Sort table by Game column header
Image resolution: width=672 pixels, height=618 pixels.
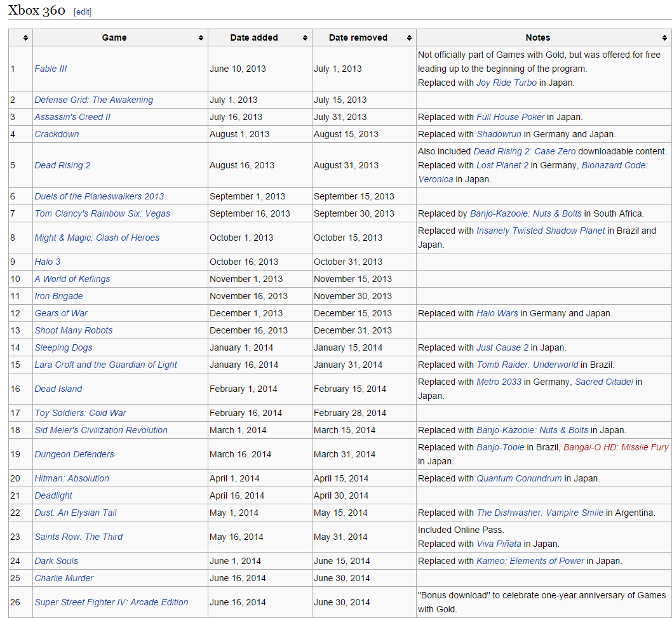121,37
